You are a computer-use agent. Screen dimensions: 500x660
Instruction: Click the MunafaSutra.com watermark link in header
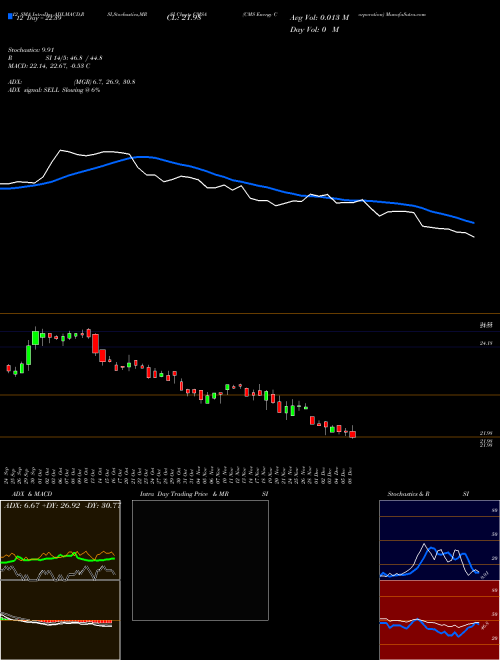tap(405, 14)
